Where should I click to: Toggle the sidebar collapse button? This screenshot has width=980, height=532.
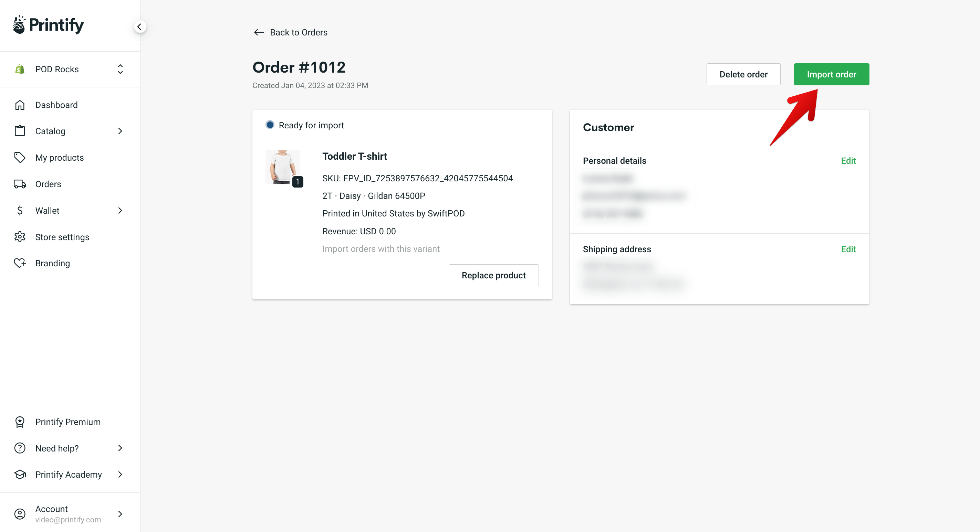coord(139,27)
